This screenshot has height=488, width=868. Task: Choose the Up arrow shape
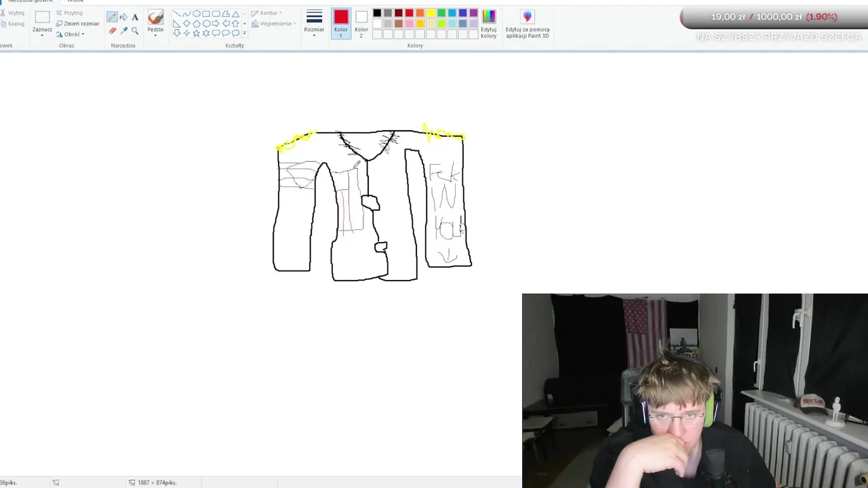coord(235,24)
